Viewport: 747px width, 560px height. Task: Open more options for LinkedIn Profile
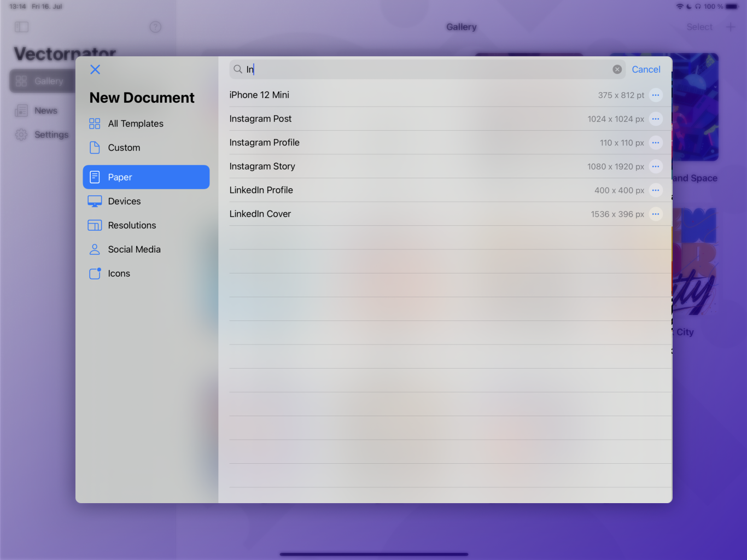[x=655, y=190]
